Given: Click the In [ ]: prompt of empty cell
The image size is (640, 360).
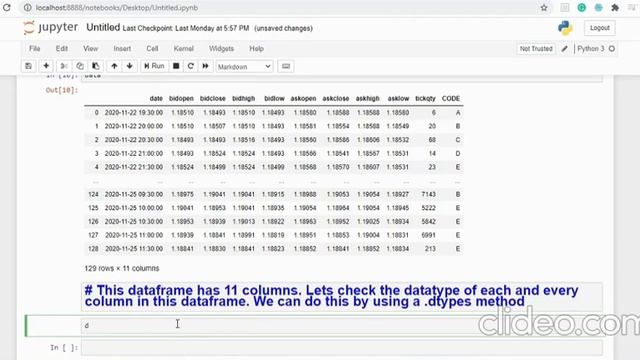Looking at the screenshot, I should pos(64,348).
